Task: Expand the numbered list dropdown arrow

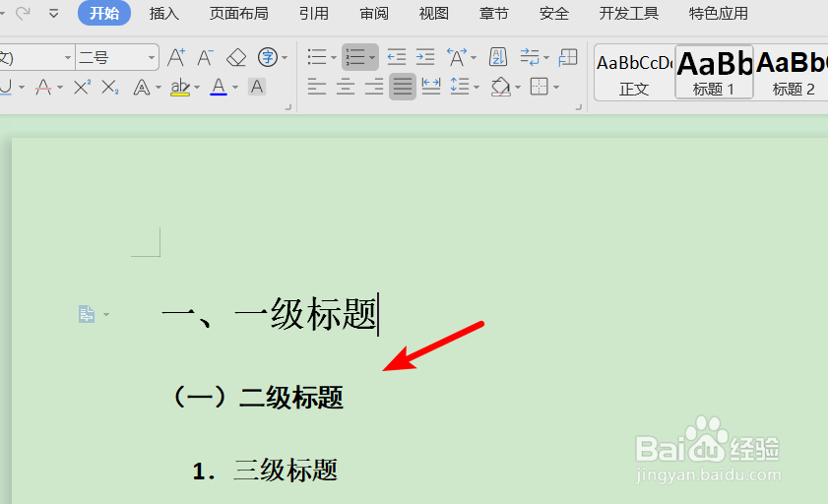Action: [372, 57]
